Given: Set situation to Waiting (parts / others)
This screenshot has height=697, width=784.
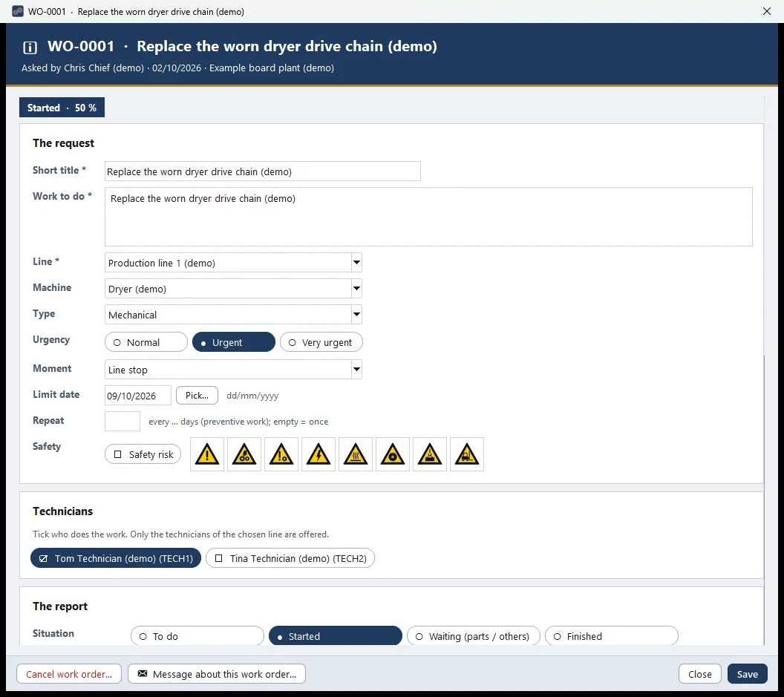Looking at the screenshot, I should 473,636.
